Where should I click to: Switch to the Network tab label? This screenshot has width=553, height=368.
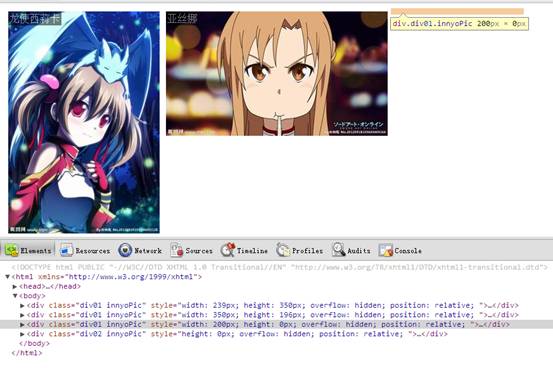tap(148, 251)
